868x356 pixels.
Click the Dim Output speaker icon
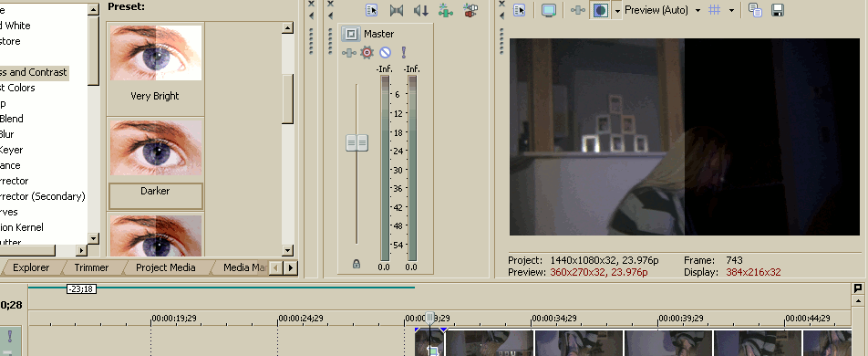[420, 10]
